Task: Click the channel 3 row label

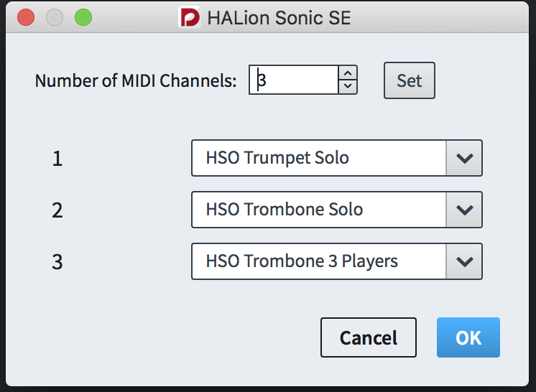Action: (57, 262)
